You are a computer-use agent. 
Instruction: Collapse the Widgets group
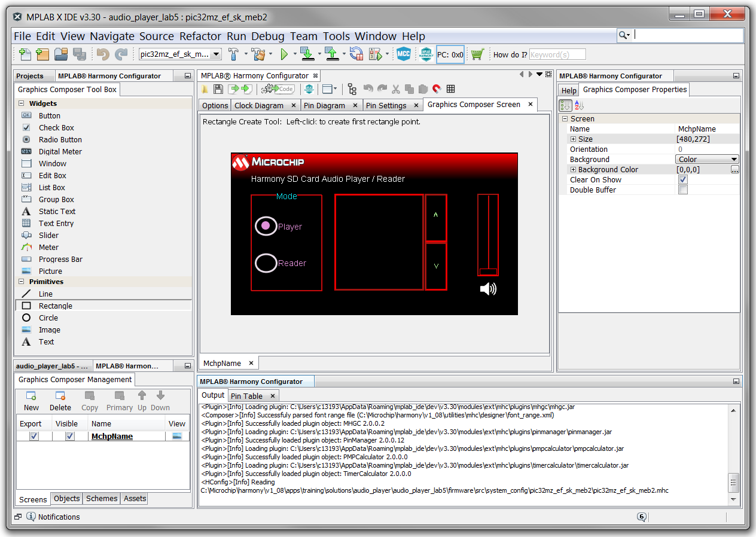tap(22, 103)
